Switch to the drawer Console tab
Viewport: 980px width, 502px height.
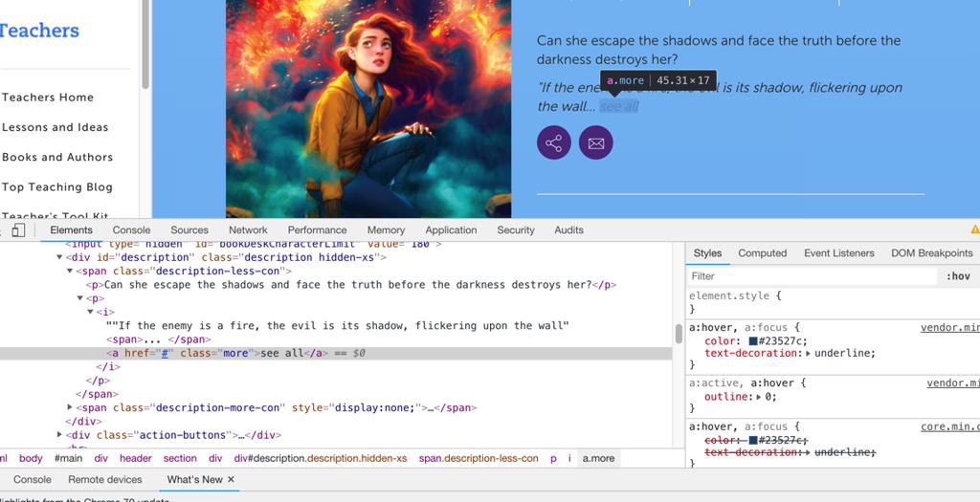click(x=32, y=479)
